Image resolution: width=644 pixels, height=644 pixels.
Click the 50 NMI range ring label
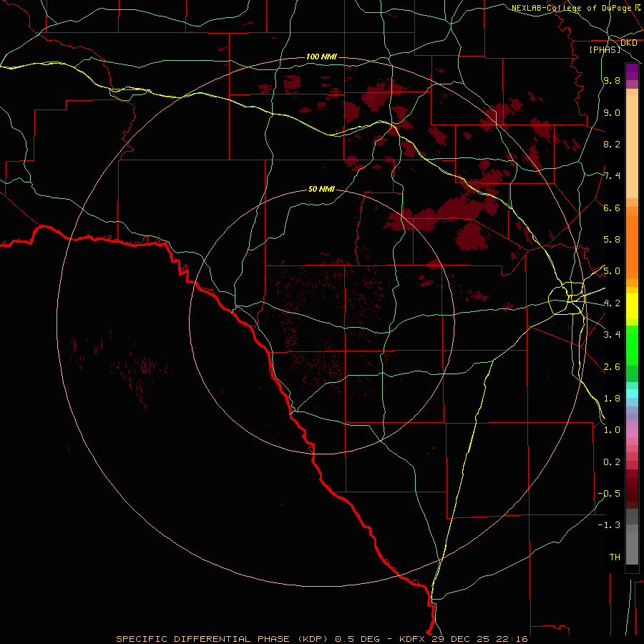321,189
